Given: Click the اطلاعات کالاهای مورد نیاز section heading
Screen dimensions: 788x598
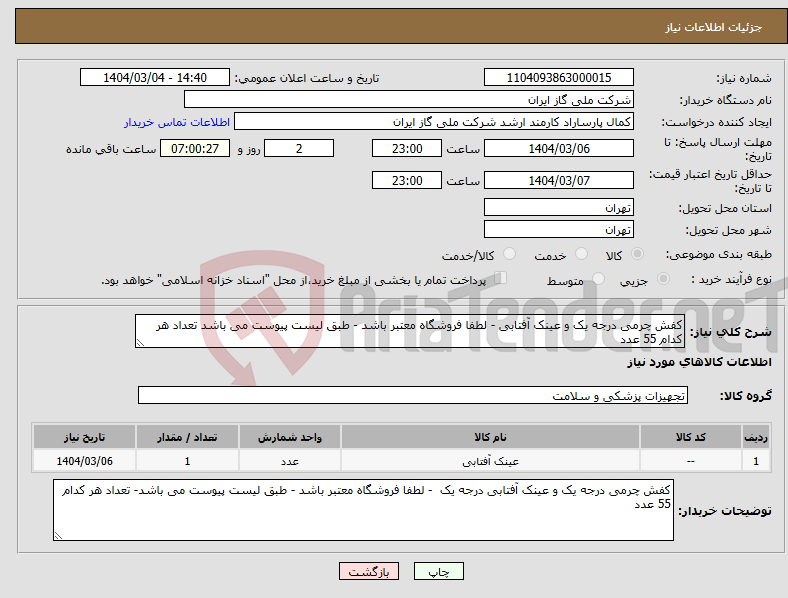Looking at the screenshot, I should pyautogui.click(x=699, y=362).
